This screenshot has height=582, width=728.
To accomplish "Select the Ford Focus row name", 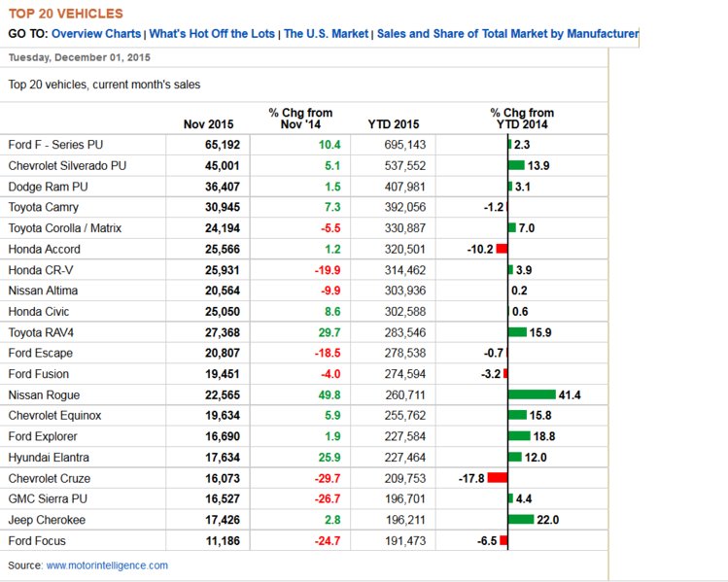I will [37, 541].
